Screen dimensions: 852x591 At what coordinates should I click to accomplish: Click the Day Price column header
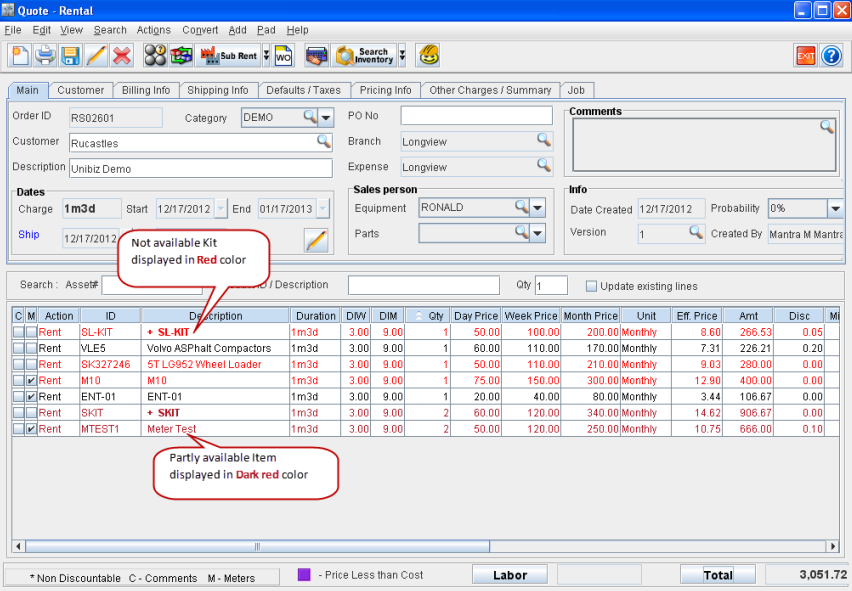pos(476,316)
